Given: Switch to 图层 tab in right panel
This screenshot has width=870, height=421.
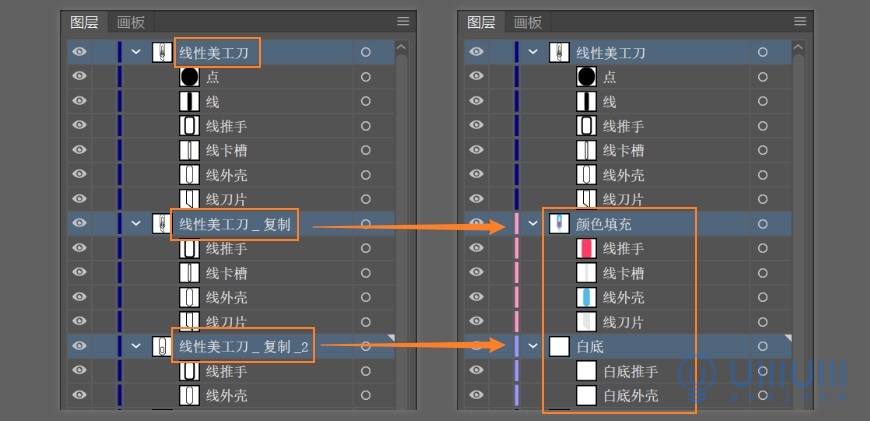Looking at the screenshot, I should click(x=482, y=22).
